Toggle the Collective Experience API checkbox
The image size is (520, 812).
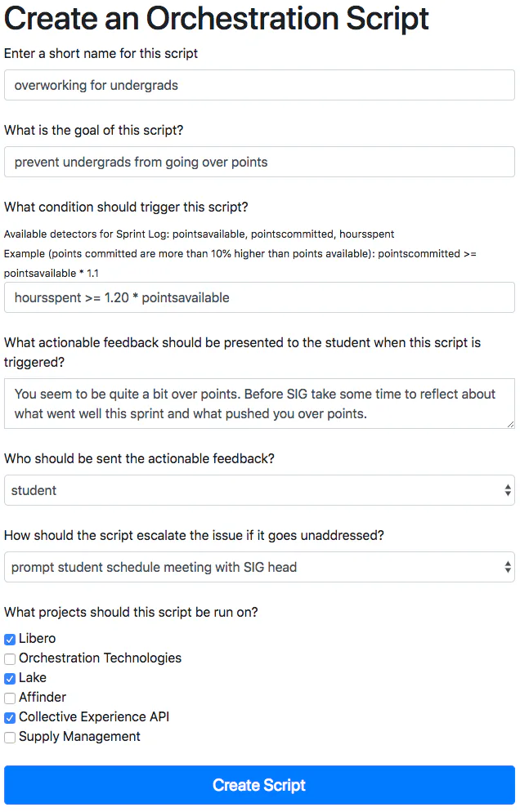point(10,717)
